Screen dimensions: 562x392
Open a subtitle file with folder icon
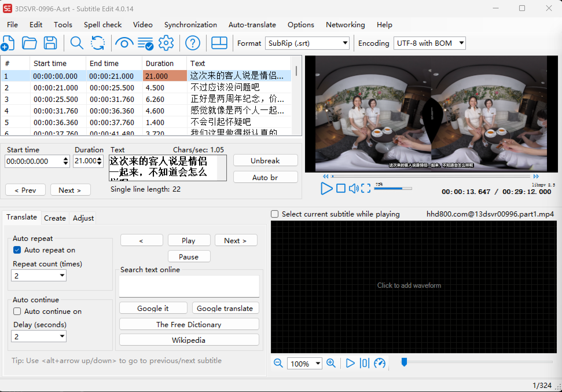(29, 43)
